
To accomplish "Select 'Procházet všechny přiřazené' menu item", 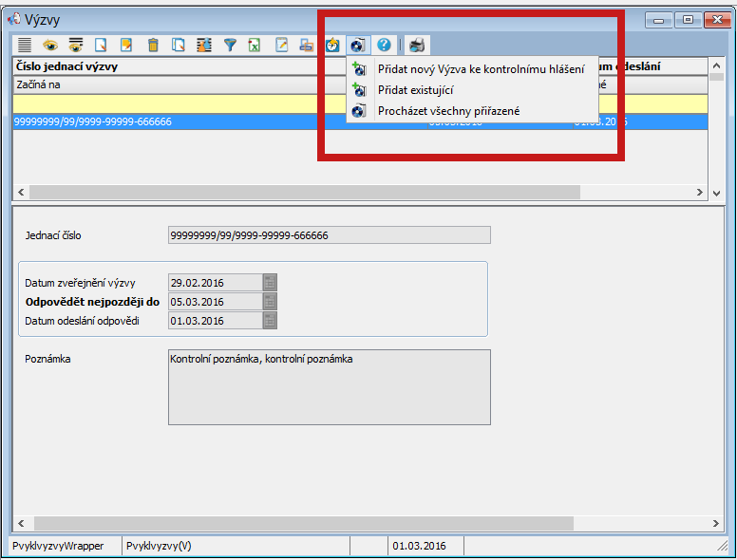I will coord(448,111).
